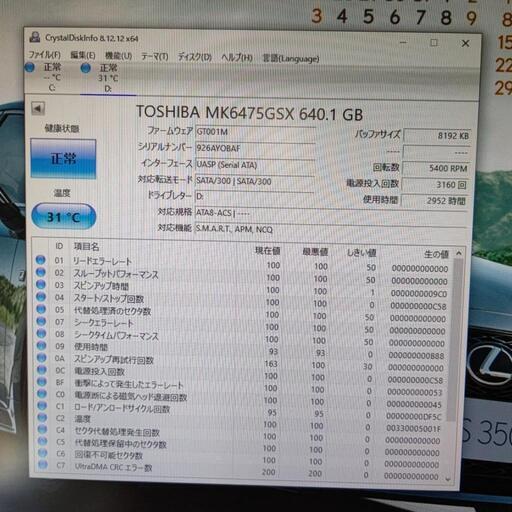Viewport: 512px width, 512px height.
Task: Click the previous disk arrow button
Action: coord(38,108)
